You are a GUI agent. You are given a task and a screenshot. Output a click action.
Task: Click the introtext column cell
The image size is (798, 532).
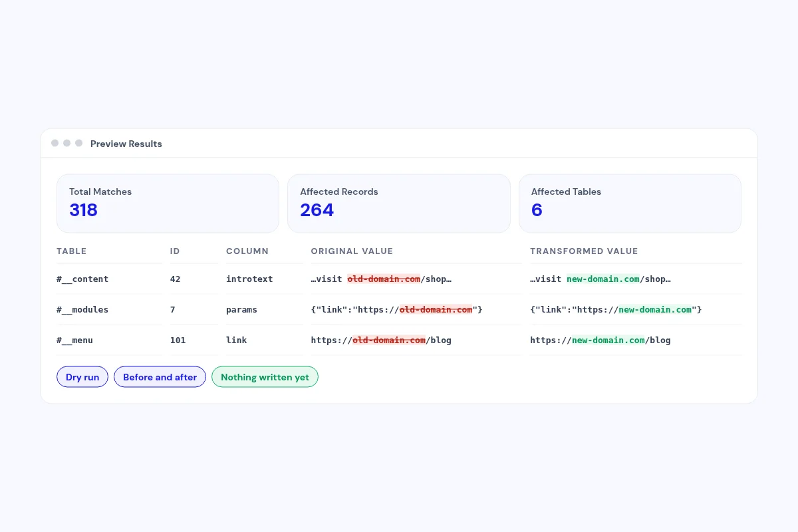(249, 279)
